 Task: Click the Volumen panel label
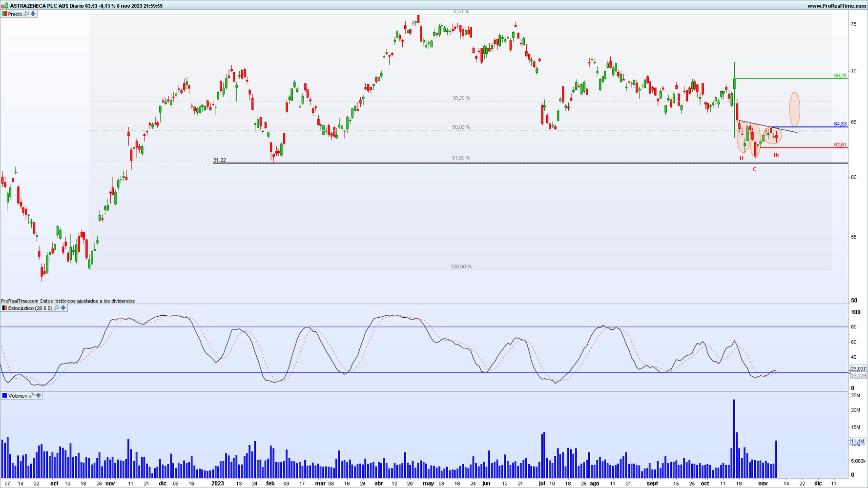point(18,395)
